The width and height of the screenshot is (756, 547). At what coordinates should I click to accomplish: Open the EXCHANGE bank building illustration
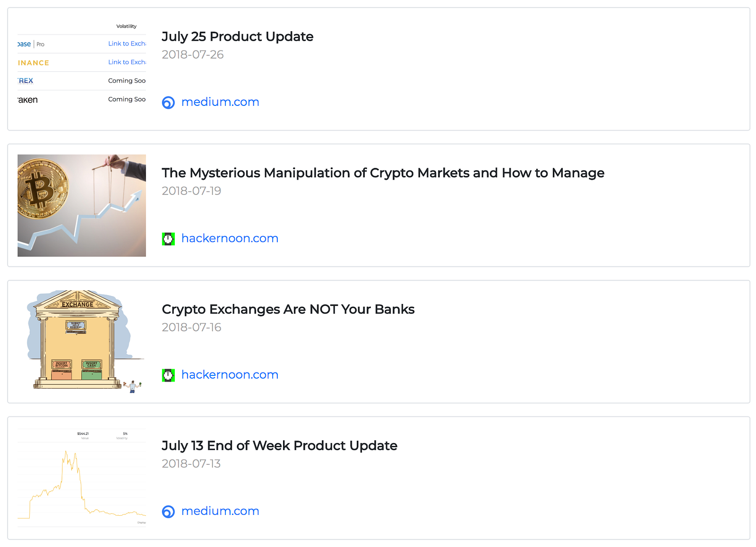pyautogui.click(x=82, y=342)
